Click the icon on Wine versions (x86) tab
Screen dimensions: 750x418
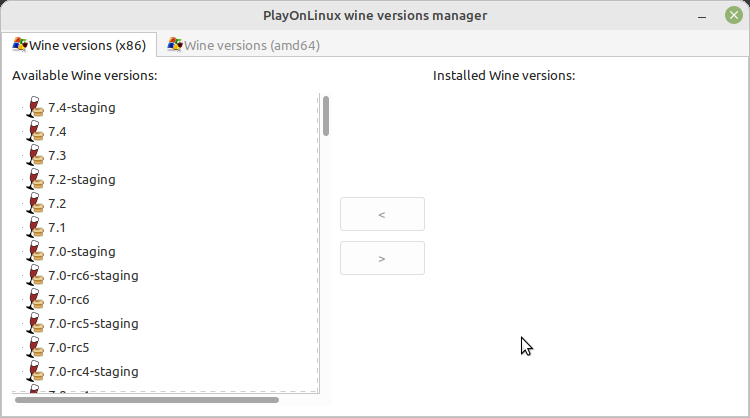(x=20, y=45)
